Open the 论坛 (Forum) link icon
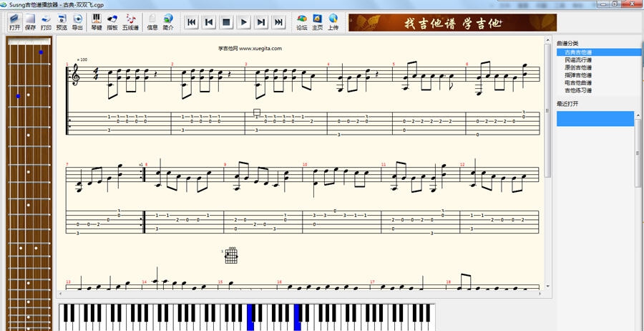This screenshot has width=644, height=331. [302, 22]
